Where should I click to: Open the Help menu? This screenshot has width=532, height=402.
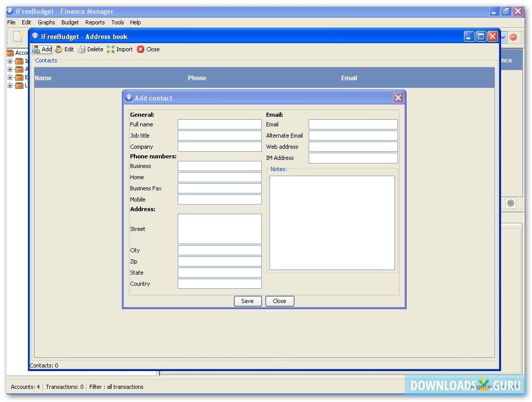point(136,22)
